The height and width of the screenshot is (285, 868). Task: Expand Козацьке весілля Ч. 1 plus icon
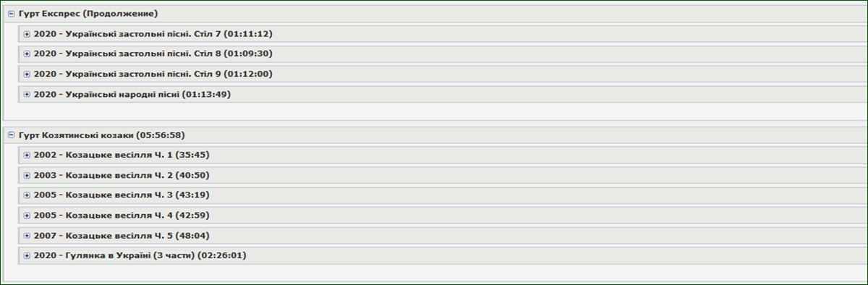pyautogui.click(x=27, y=155)
